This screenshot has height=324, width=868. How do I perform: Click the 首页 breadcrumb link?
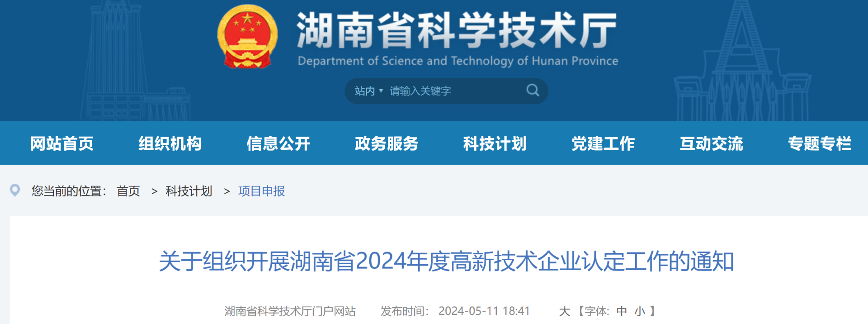[x=128, y=191]
